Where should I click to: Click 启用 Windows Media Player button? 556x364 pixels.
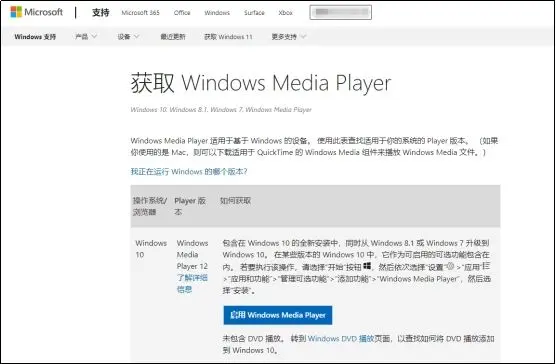pos(278,315)
